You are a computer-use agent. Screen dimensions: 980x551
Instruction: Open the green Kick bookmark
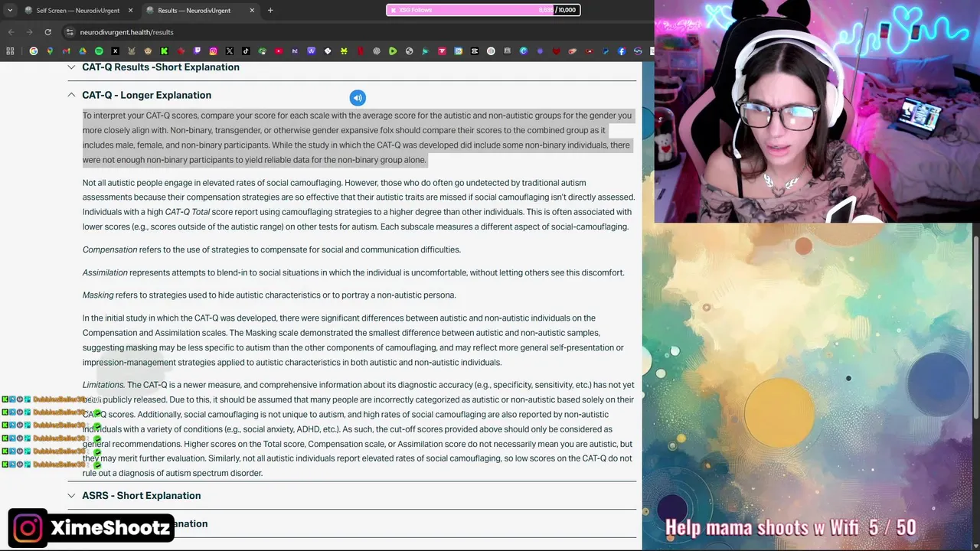coord(164,51)
